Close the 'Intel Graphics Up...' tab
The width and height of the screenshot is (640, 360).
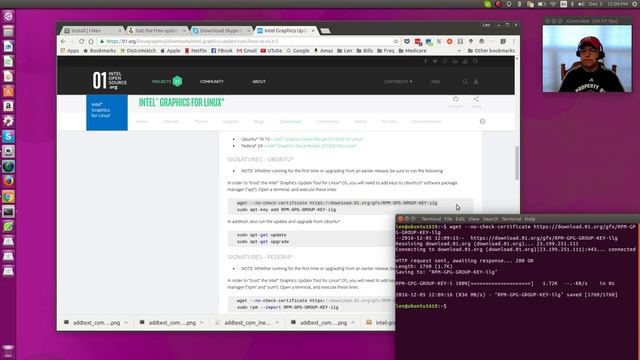pyautogui.click(x=313, y=31)
